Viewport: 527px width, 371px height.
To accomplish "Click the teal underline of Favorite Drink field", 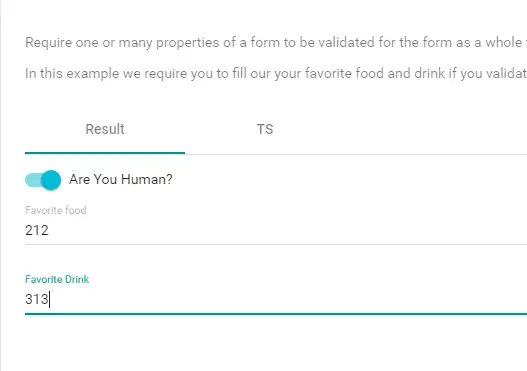I will (276, 314).
